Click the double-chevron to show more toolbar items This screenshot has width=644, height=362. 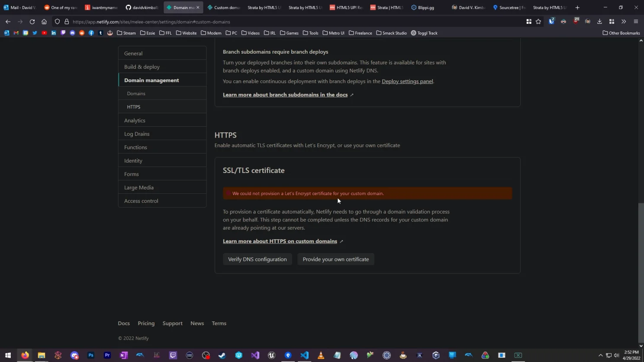tap(624, 22)
